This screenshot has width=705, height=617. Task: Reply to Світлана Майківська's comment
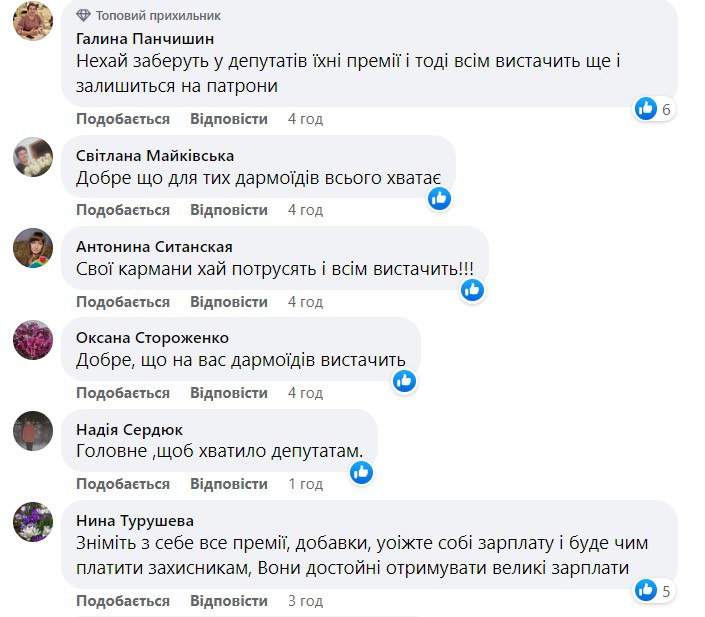(229, 210)
